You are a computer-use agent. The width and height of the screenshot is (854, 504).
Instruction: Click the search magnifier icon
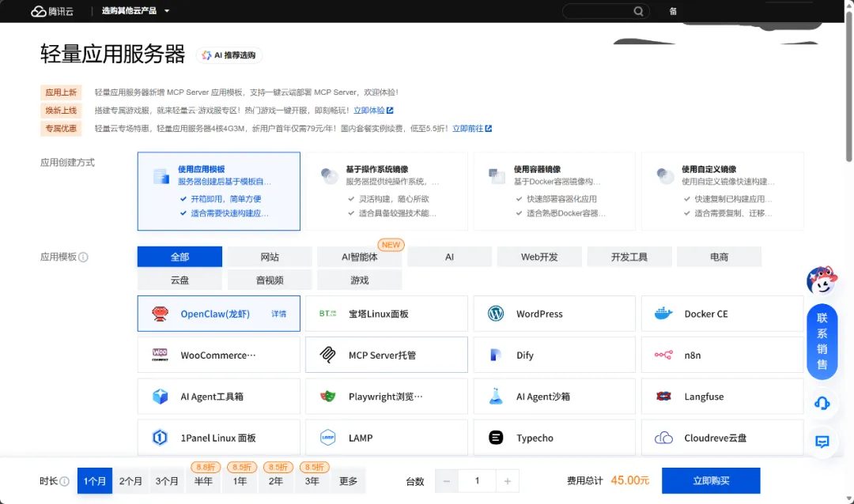tap(638, 11)
